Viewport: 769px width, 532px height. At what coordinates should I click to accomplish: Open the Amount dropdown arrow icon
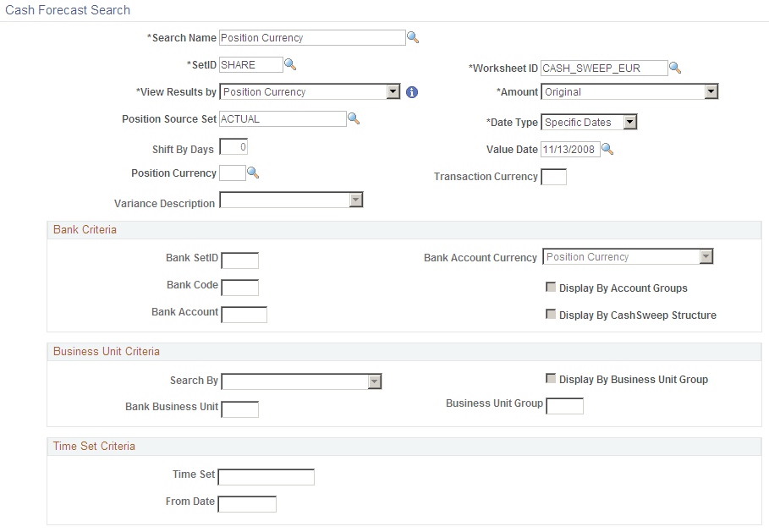(x=711, y=91)
